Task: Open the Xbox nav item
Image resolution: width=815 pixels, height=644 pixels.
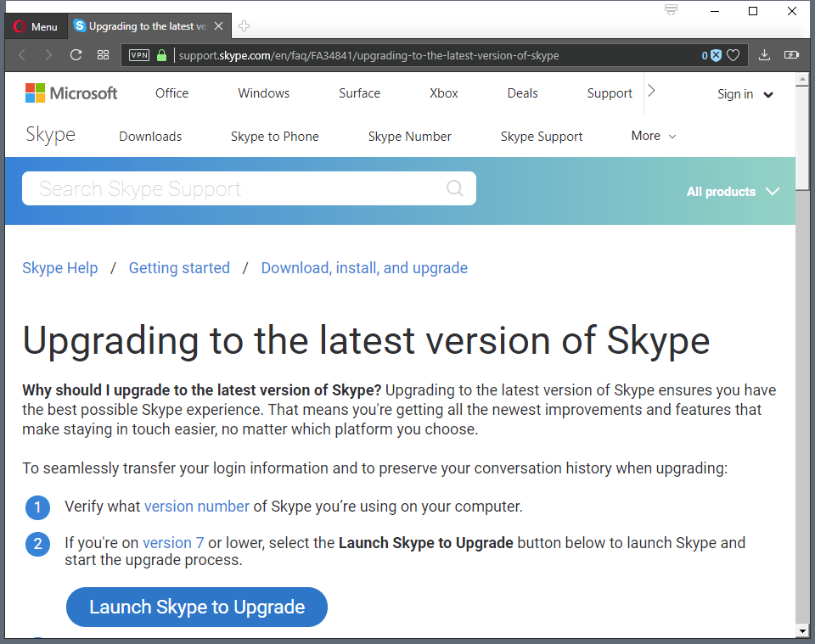Action: click(444, 93)
